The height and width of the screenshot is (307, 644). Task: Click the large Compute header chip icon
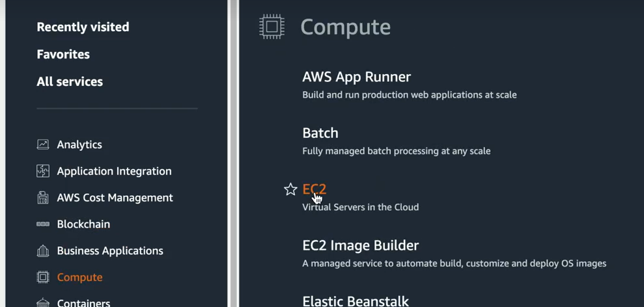pyautogui.click(x=272, y=27)
